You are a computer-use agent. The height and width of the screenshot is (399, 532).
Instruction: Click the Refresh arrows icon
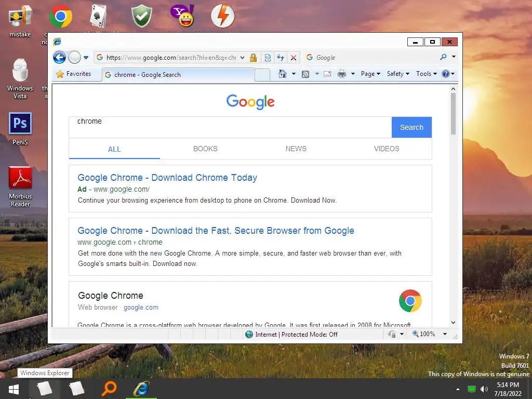[281, 58]
